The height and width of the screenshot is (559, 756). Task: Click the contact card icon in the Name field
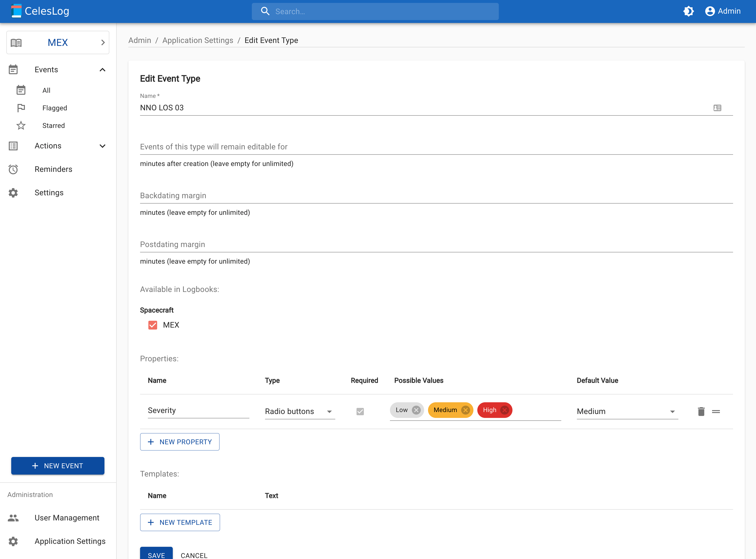[x=718, y=108]
